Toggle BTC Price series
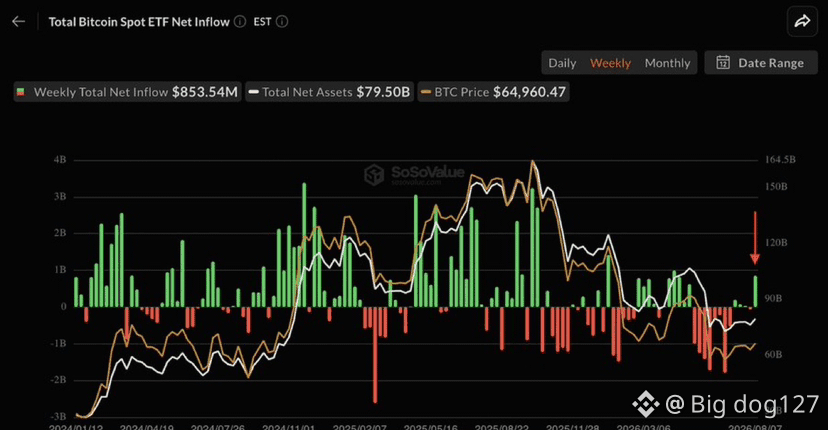The width and height of the screenshot is (828, 430). click(x=493, y=92)
